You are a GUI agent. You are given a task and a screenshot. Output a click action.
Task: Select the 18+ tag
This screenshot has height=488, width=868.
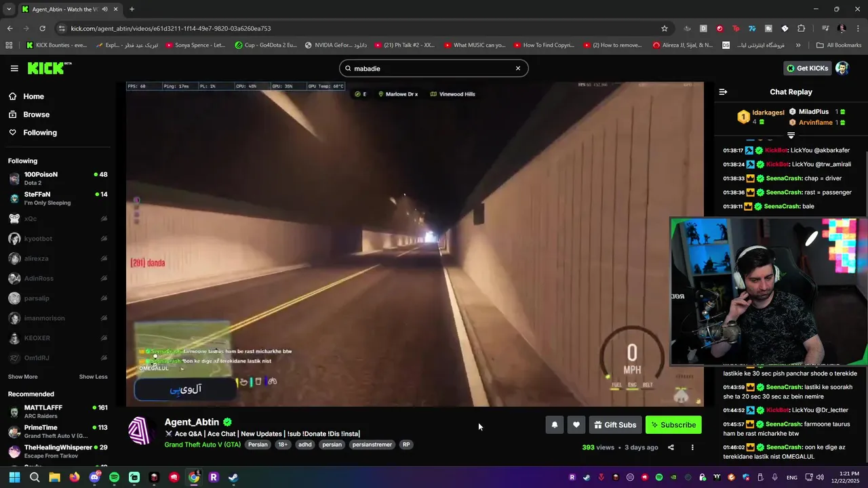point(283,445)
